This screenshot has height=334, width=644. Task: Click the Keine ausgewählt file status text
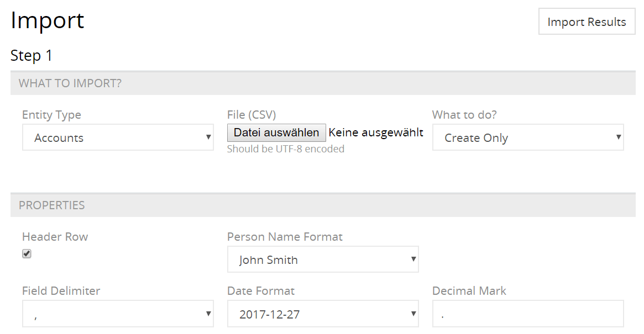[x=376, y=132]
